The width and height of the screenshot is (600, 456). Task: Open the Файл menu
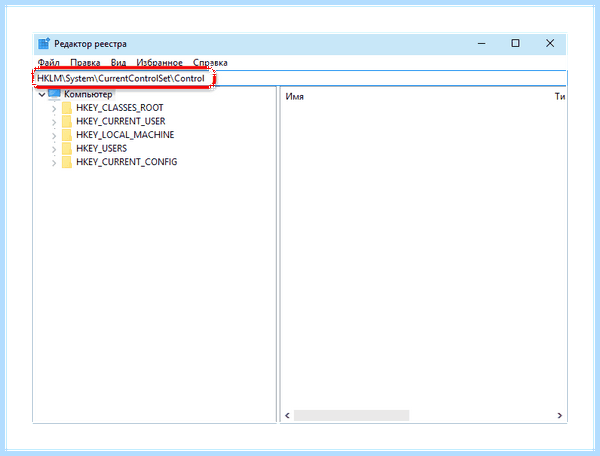tap(49, 63)
